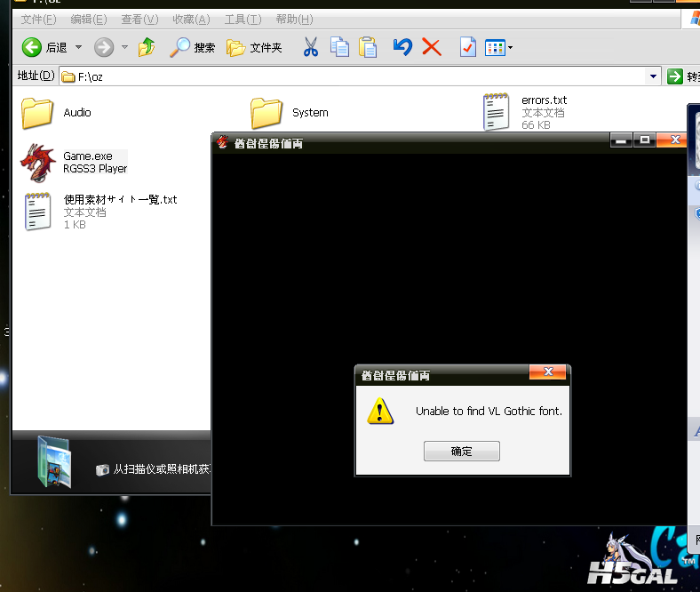The image size is (700, 592).
Task: Select the errors.txt file
Action: 496,112
